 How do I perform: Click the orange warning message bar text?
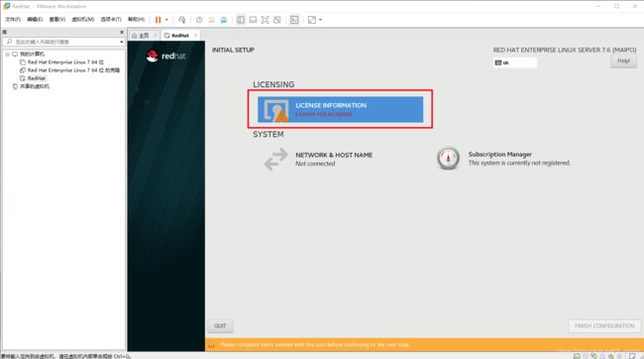tap(315, 344)
